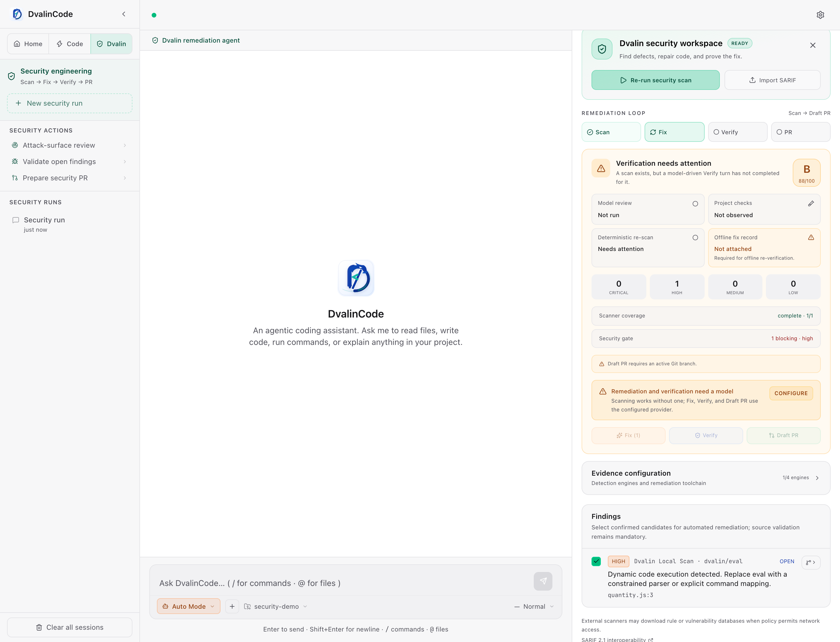The width and height of the screenshot is (840, 642).
Task: Click Import SARIF button
Action: pyautogui.click(x=772, y=80)
